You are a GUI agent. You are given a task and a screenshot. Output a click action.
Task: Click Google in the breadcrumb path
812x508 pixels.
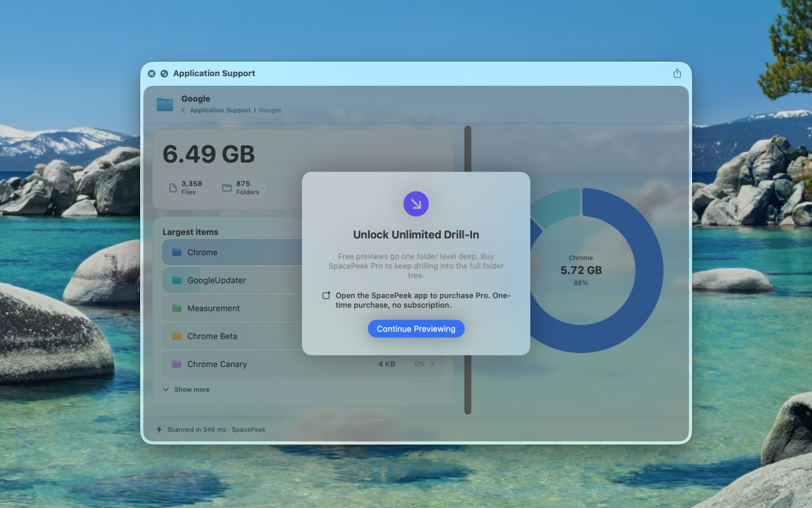click(270, 110)
